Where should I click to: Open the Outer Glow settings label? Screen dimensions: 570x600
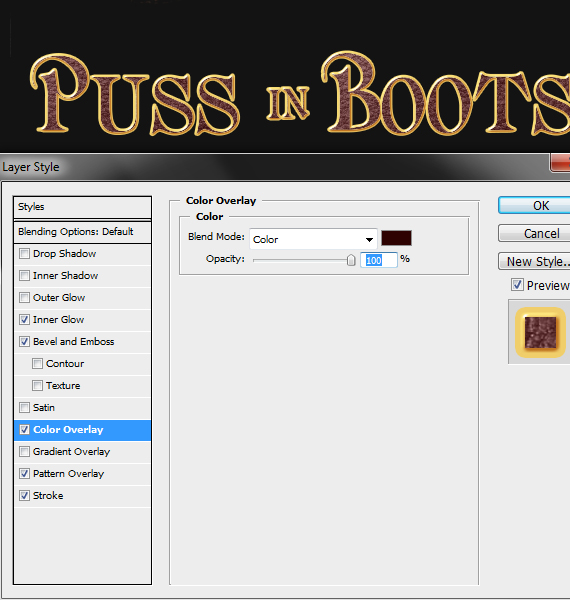coord(59,298)
